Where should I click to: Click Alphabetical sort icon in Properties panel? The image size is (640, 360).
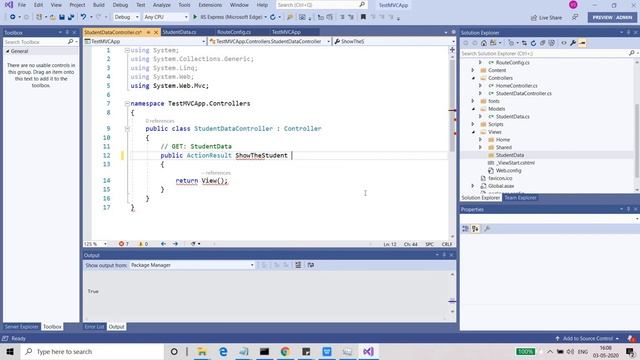(x=476, y=229)
